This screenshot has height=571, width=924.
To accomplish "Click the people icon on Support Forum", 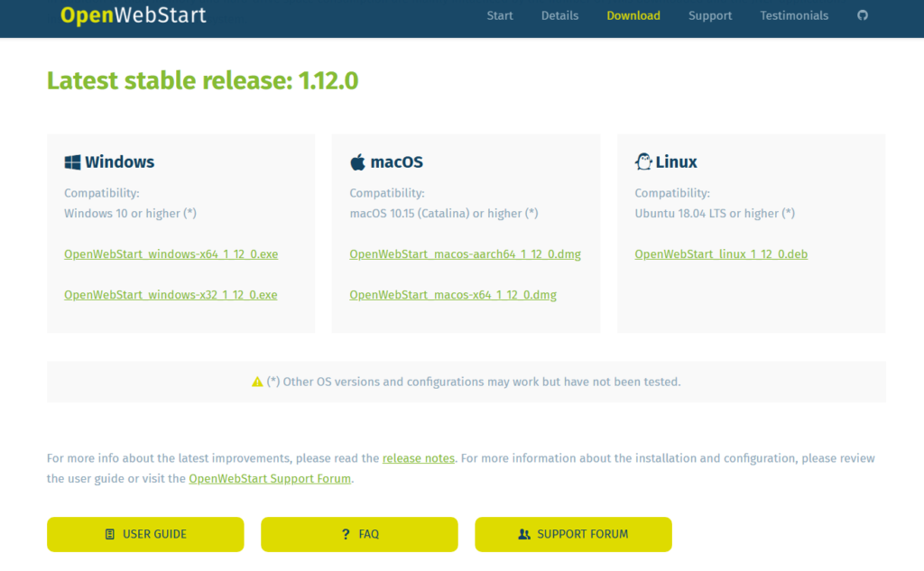I will click(524, 534).
